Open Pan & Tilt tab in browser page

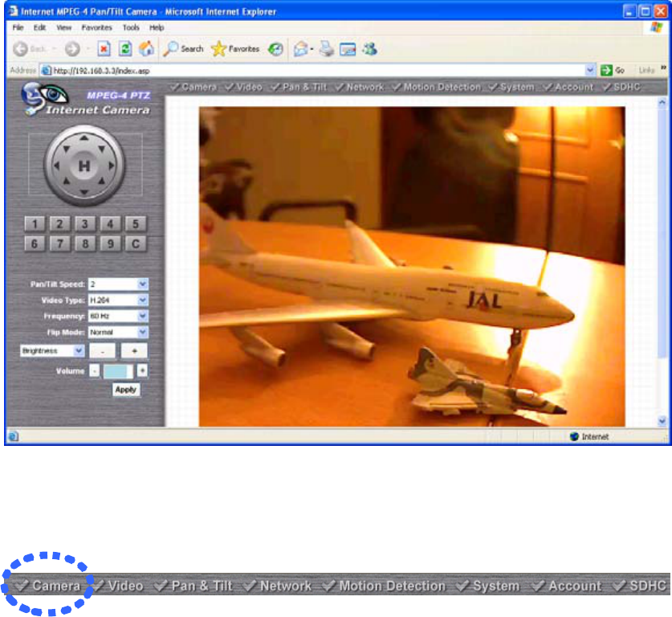point(299,87)
